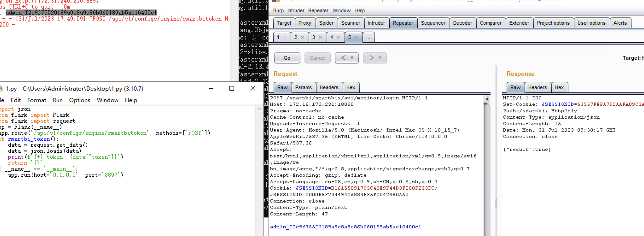Viewport: 644px width, 236px height.
Task: Expand the forward history dropdown arrow
Action: tap(380, 58)
